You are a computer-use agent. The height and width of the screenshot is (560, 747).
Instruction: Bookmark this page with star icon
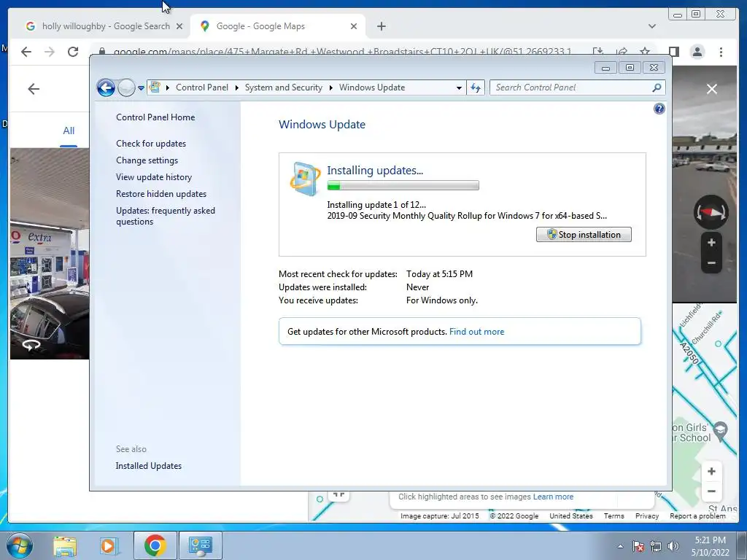645,52
